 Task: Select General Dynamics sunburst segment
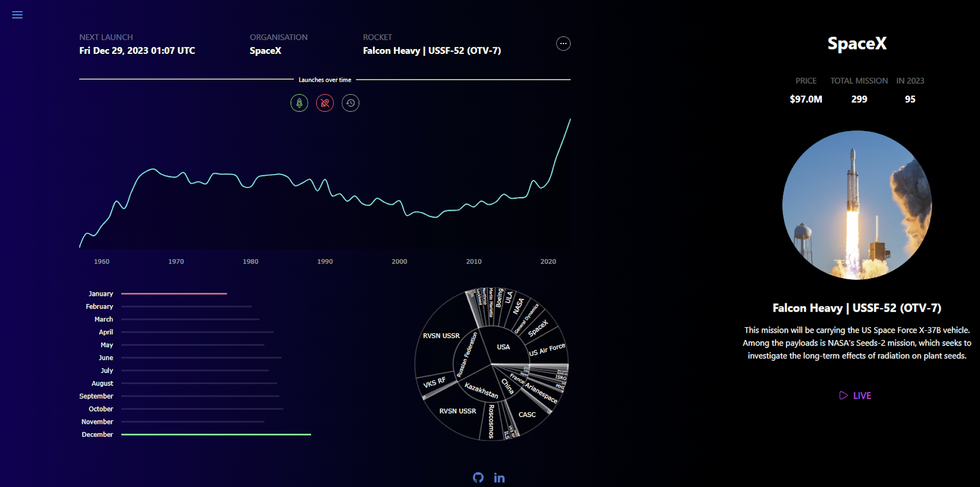[x=526, y=319]
